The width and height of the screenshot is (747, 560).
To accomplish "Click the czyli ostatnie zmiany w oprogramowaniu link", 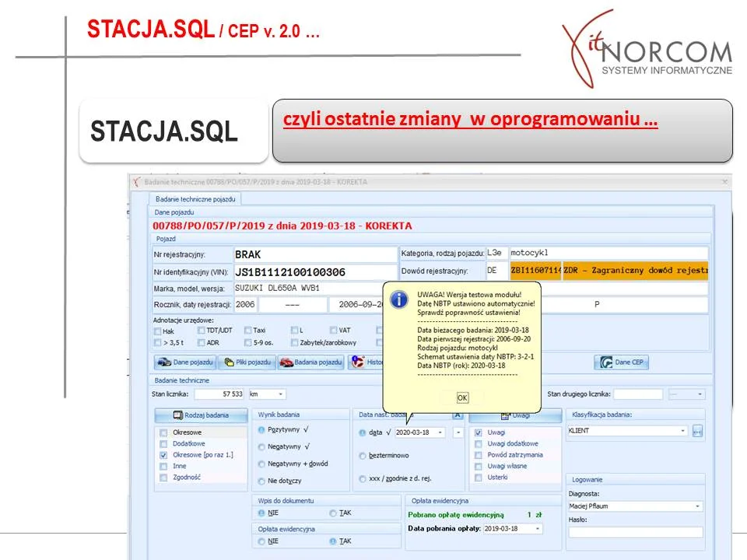I will [x=470, y=119].
